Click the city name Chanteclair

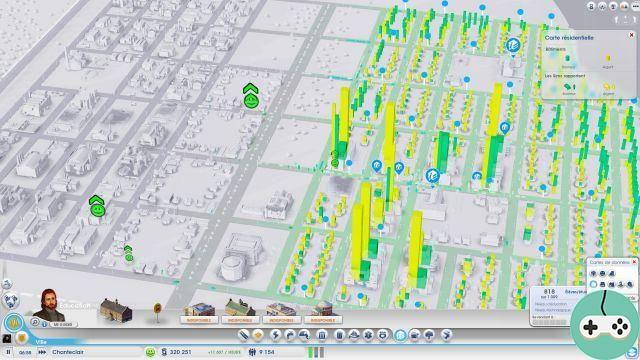pyautogui.click(x=67, y=352)
